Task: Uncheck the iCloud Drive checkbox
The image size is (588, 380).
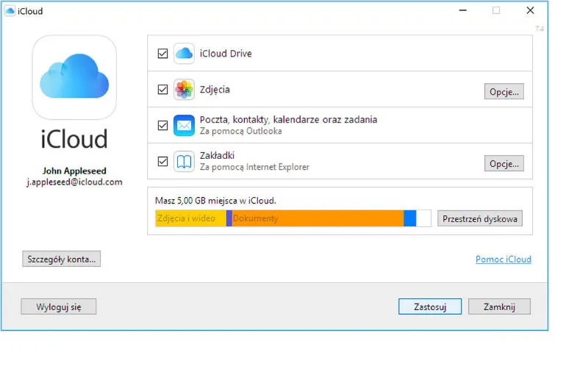Action: 162,54
